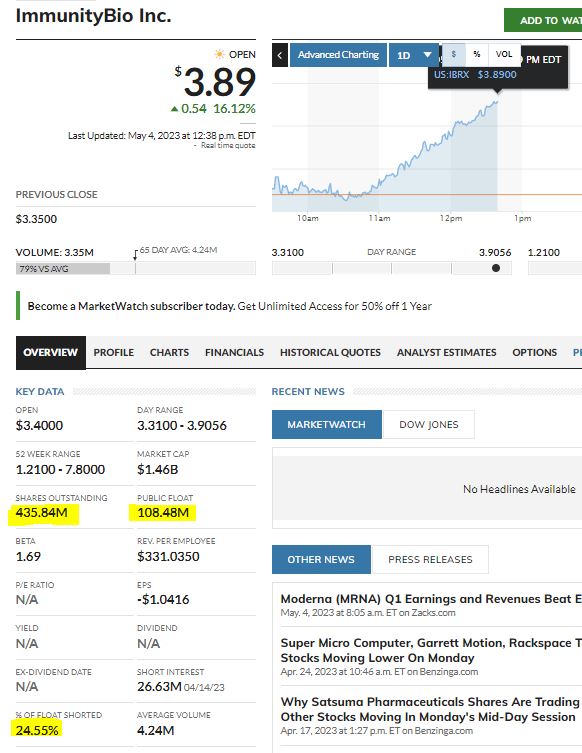Click US:IBRX chart tooltip
This screenshot has width=582, height=753.
[x=497, y=68]
